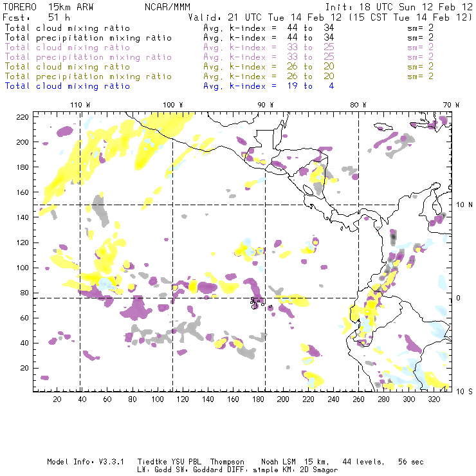Select the 90 W longitude label
476x476 pixels.
click(266, 105)
